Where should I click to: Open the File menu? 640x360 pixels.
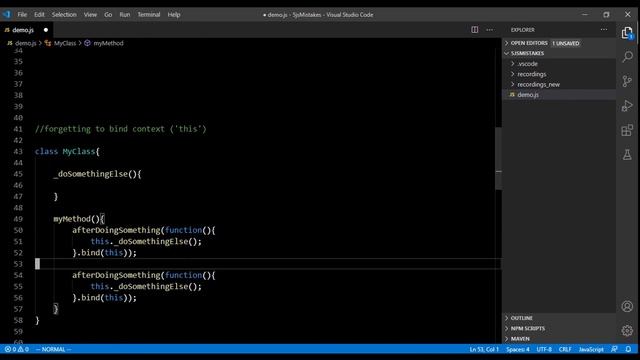coord(22,15)
